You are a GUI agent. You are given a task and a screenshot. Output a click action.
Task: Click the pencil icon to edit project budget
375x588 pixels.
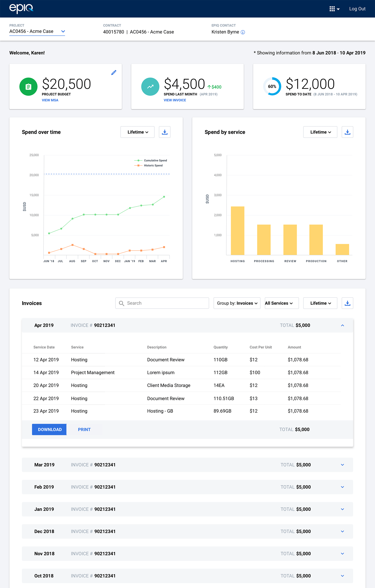(114, 73)
